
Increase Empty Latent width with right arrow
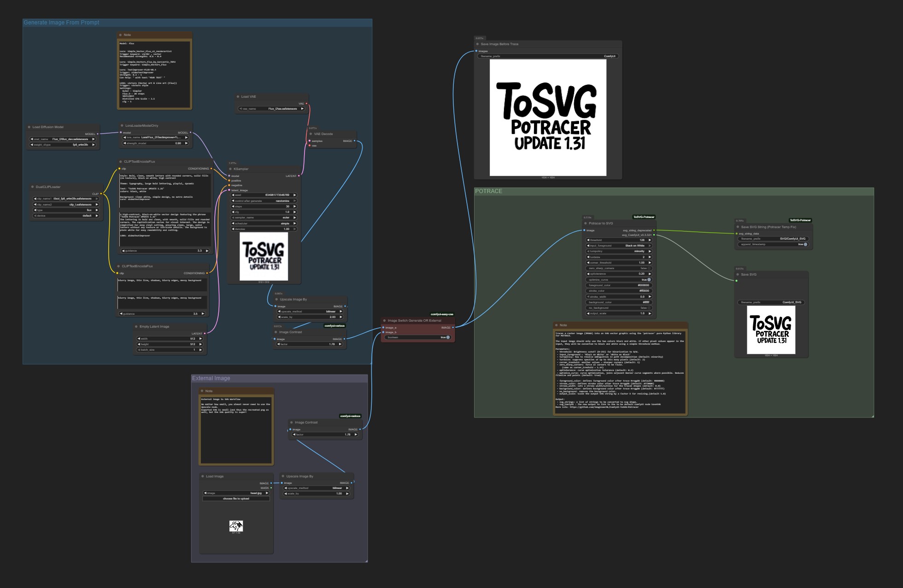200,339
